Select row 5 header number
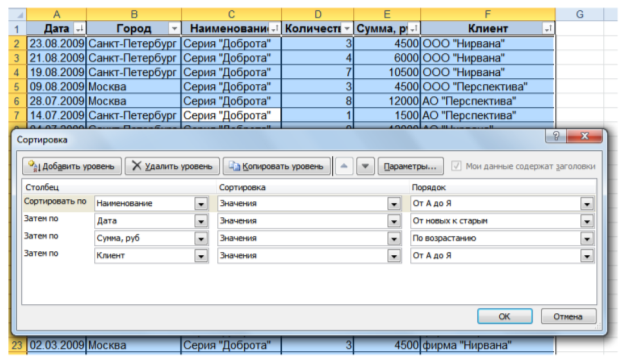The height and width of the screenshot is (360, 620). click(17, 87)
